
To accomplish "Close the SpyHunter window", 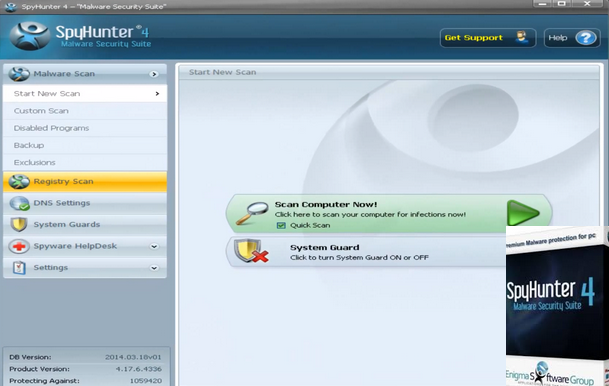I will tap(587, 3).
